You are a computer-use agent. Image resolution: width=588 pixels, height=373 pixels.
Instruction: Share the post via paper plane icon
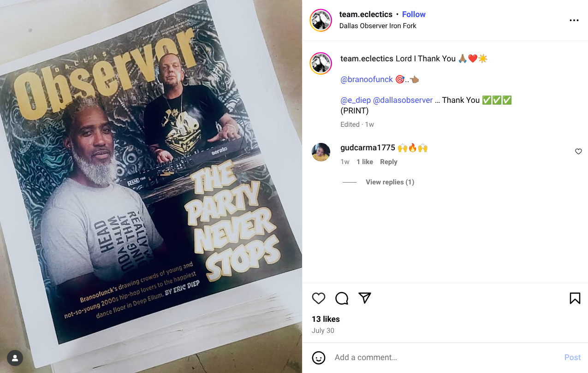click(365, 298)
